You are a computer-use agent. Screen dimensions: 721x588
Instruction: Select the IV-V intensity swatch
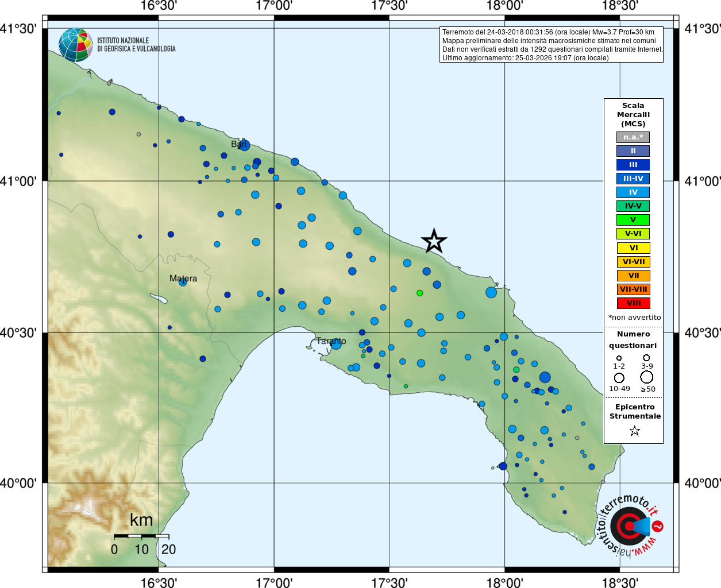coord(633,206)
